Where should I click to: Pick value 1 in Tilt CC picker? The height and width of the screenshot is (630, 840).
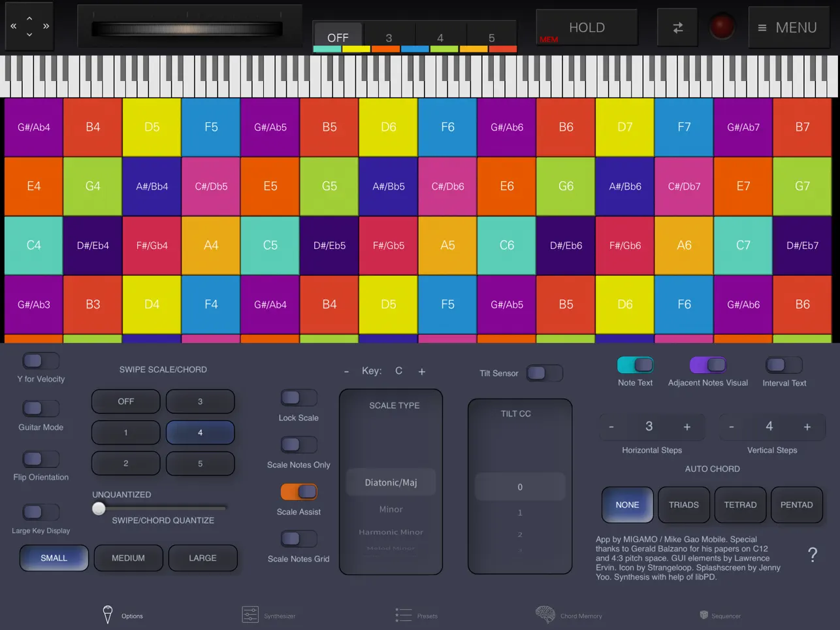tap(520, 512)
